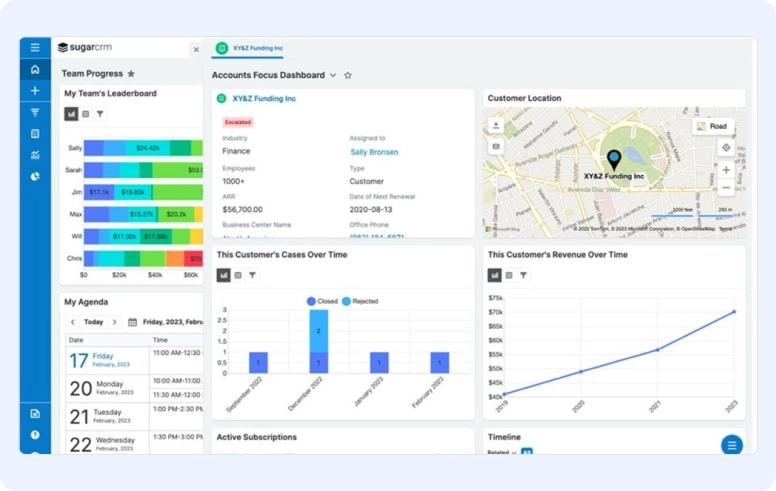This screenshot has height=491, width=776.
Task: Go to Home via the house icon
Action: [35, 69]
